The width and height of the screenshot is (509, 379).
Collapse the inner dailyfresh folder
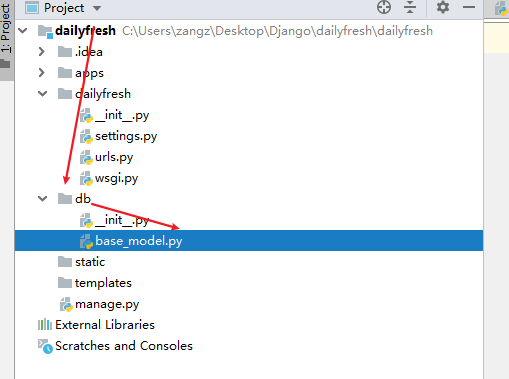pos(42,94)
